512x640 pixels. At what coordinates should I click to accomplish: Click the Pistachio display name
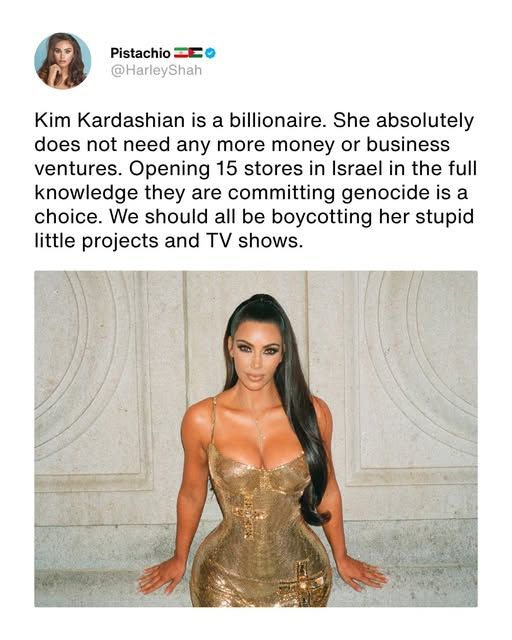140,53
